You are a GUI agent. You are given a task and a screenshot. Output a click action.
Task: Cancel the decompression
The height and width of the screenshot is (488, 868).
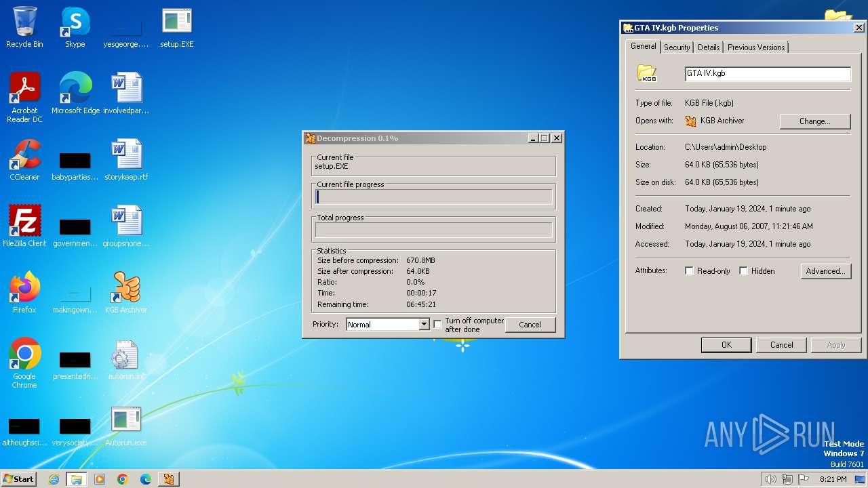pos(530,325)
